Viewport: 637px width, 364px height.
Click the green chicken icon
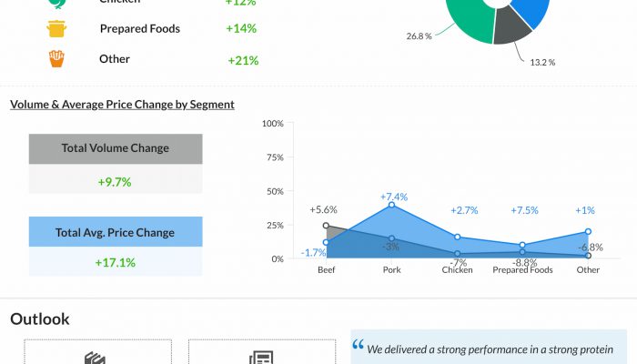(x=57, y=4)
